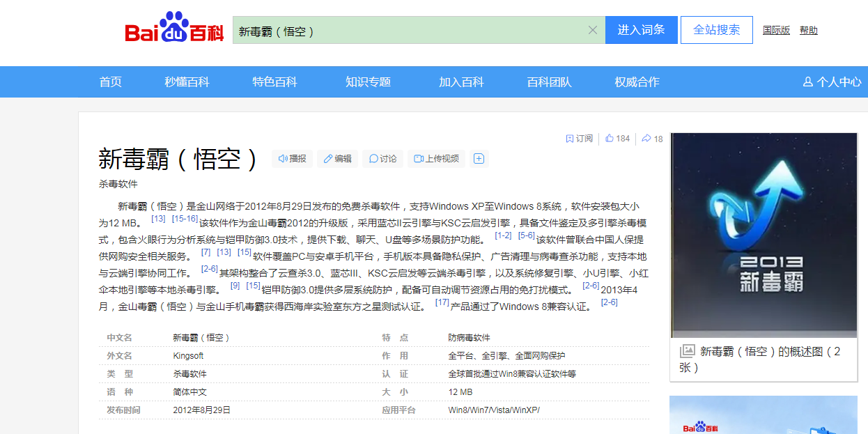
Task: Go to the 首页 nav item
Action: 111,82
